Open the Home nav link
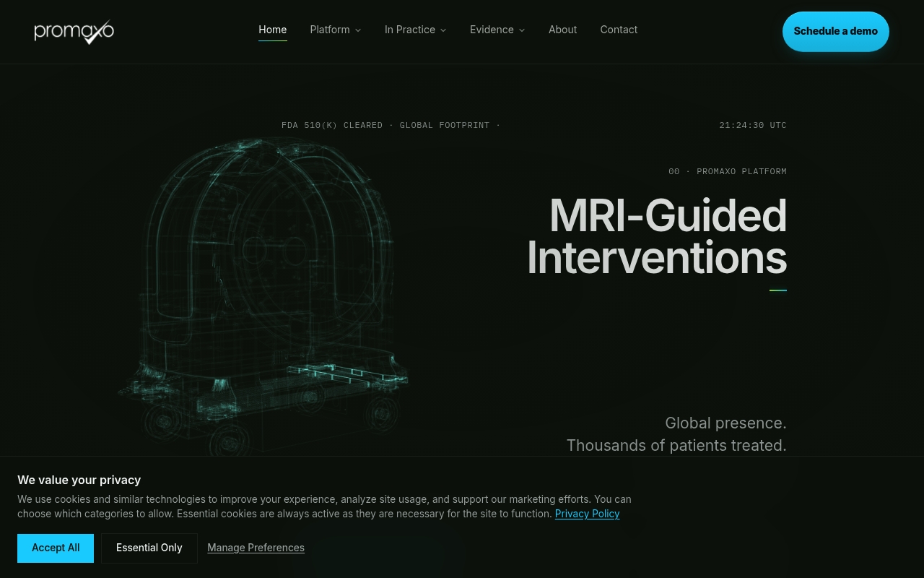924x578 pixels. tap(273, 30)
